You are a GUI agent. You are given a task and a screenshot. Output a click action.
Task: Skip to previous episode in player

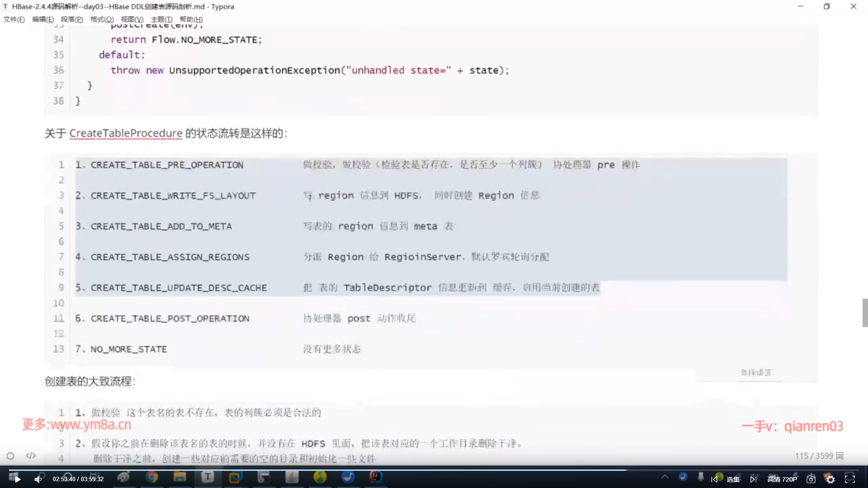714,479
